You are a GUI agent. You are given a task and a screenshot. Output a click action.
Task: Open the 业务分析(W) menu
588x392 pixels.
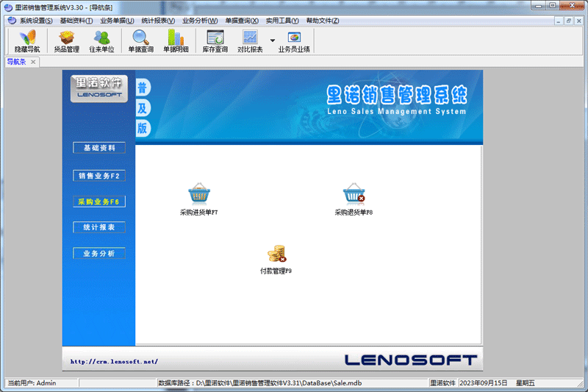[x=200, y=21]
